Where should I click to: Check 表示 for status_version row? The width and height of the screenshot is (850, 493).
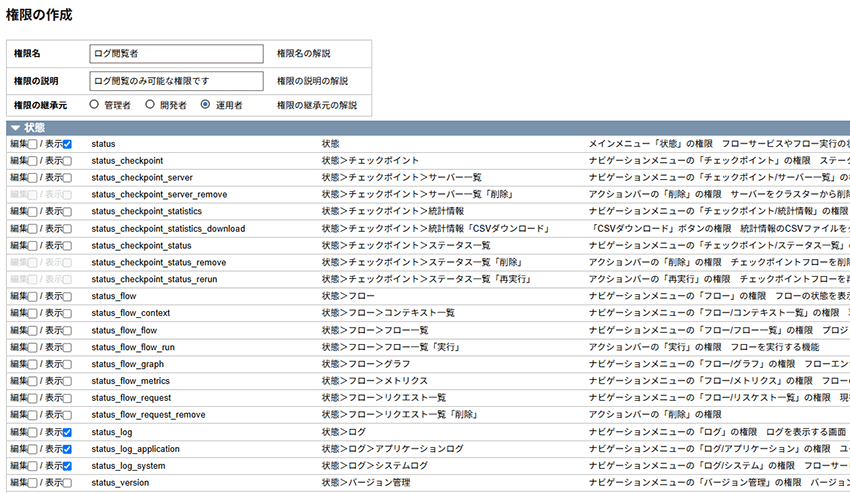click(x=67, y=484)
